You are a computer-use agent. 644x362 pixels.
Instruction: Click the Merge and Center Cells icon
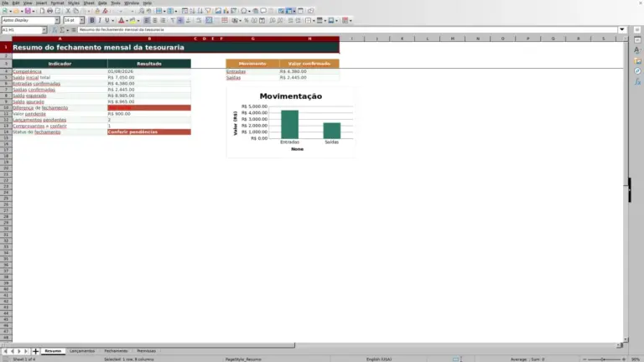point(209,20)
